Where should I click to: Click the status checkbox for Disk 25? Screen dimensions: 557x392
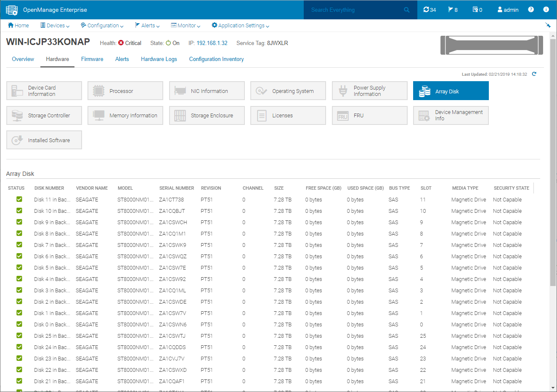19,336
